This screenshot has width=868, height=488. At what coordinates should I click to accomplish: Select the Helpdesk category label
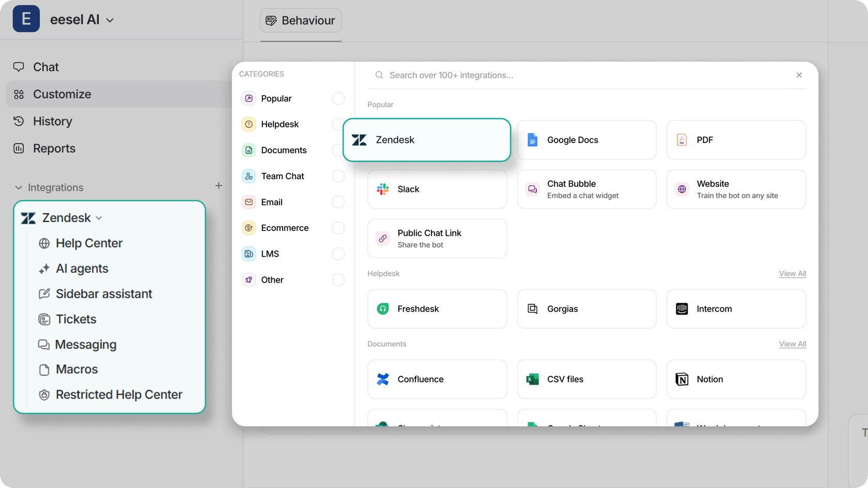click(280, 124)
